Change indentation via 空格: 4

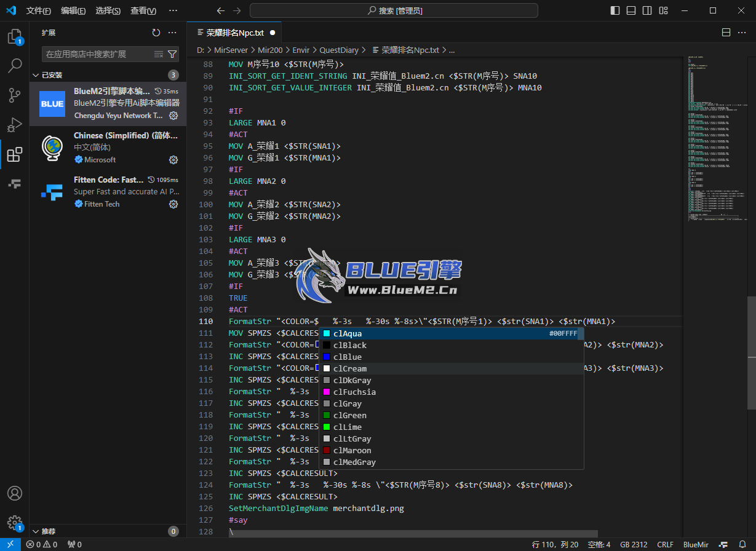(599, 544)
